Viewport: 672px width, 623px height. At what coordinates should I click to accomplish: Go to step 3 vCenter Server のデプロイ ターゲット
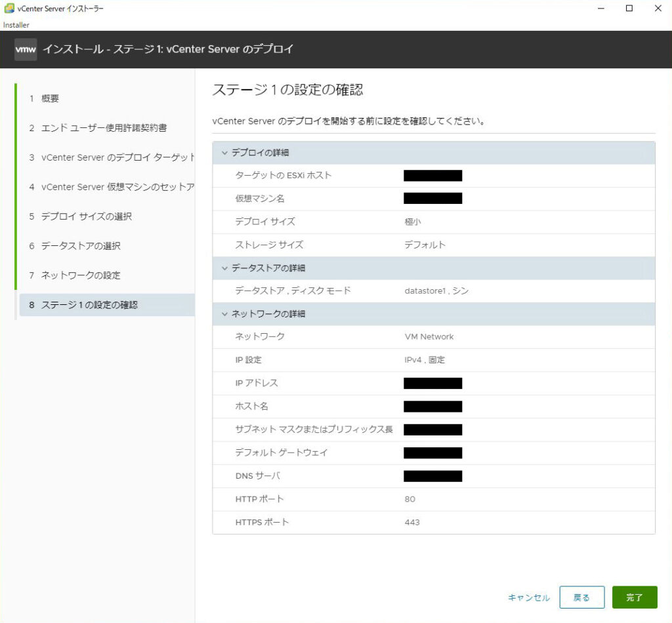tap(112, 157)
